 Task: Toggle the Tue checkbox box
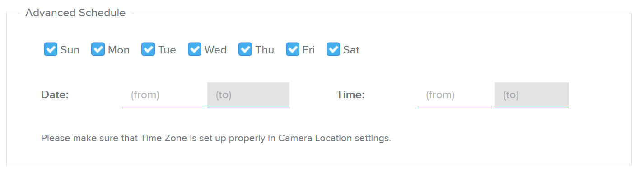(148, 49)
